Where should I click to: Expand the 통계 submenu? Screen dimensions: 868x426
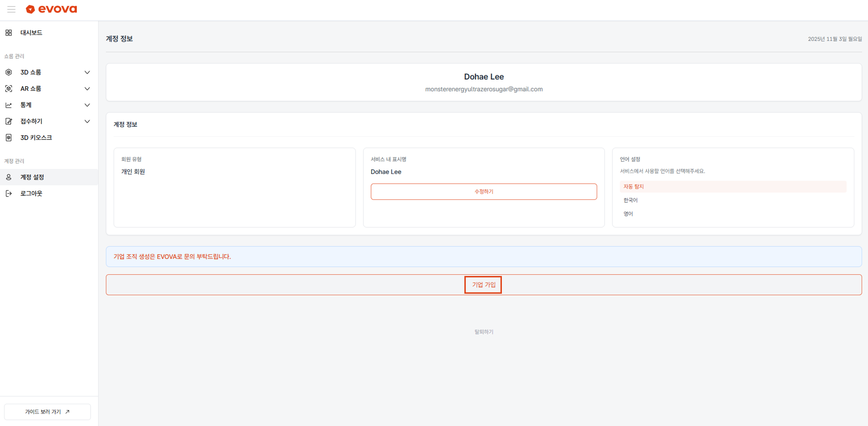point(87,105)
